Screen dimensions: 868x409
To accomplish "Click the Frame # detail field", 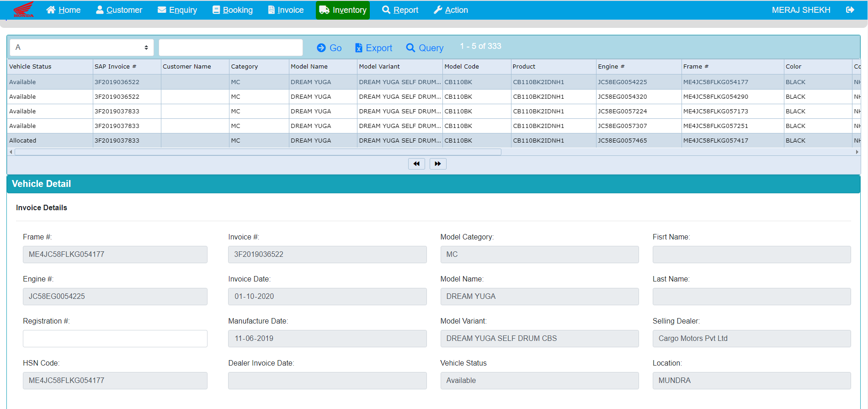I will coord(115,255).
